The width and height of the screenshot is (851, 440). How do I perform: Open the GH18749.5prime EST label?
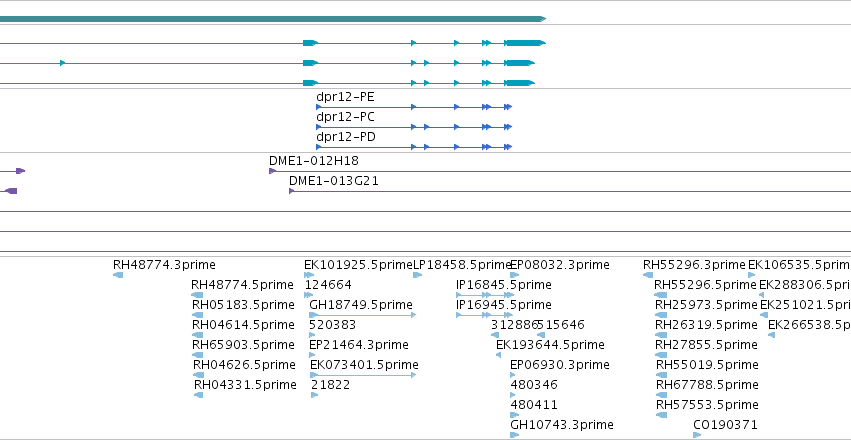coord(361,305)
